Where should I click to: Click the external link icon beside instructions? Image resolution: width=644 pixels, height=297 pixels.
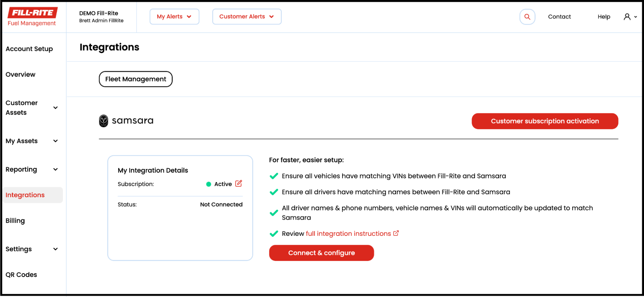pos(396,233)
